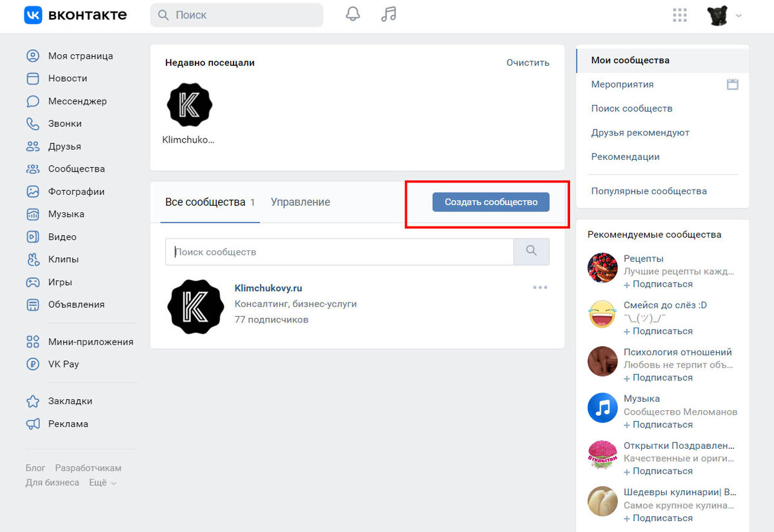Switch to Управление tab

point(301,202)
